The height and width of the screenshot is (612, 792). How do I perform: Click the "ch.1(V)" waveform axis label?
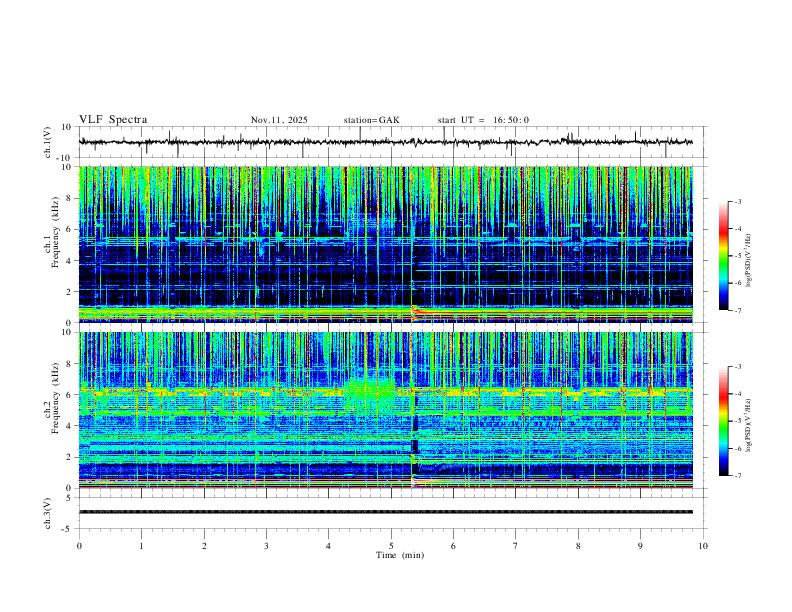(x=47, y=142)
